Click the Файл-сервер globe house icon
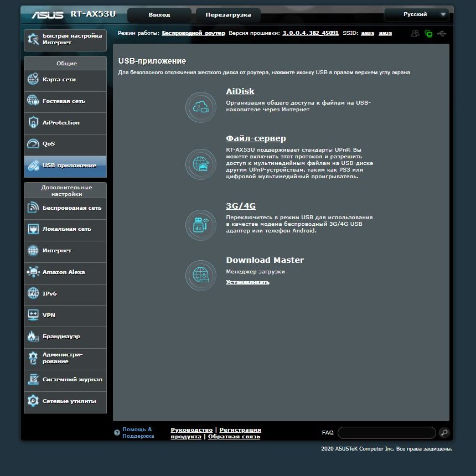Screen dimensions: 476x476 pos(201,164)
